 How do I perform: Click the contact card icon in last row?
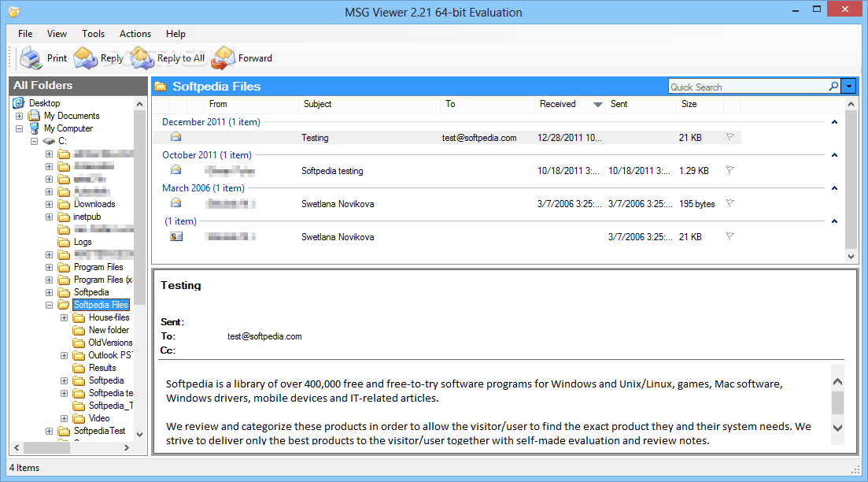click(x=176, y=236)
